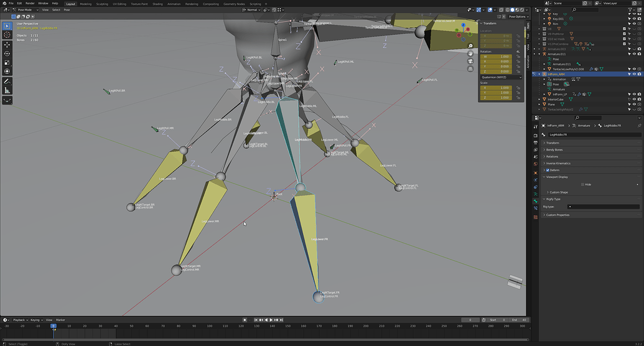
Task: Choose the Rotate tool
Action: click(x=7, y=54)
